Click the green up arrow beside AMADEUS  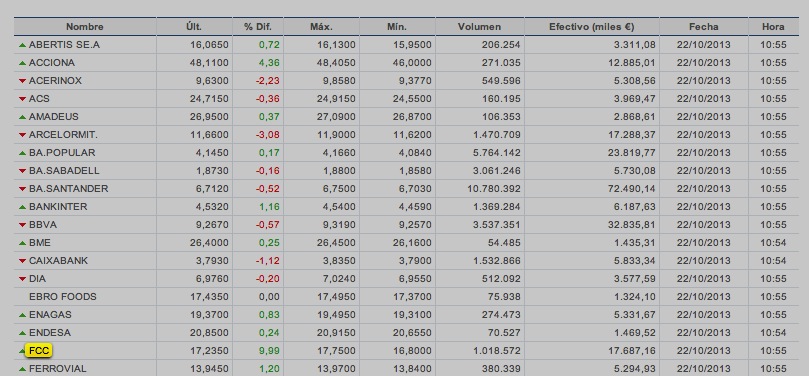[x=22, y=117]
